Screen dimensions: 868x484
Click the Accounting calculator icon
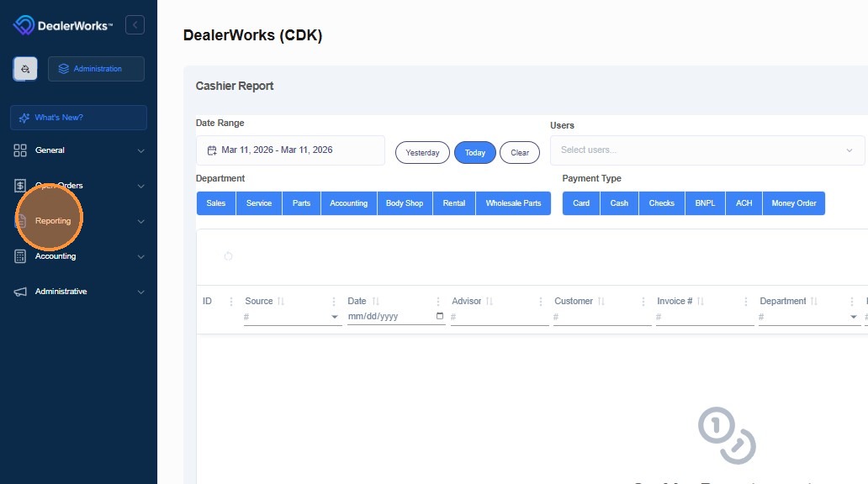pyautogui.click(x=20, y=256)
